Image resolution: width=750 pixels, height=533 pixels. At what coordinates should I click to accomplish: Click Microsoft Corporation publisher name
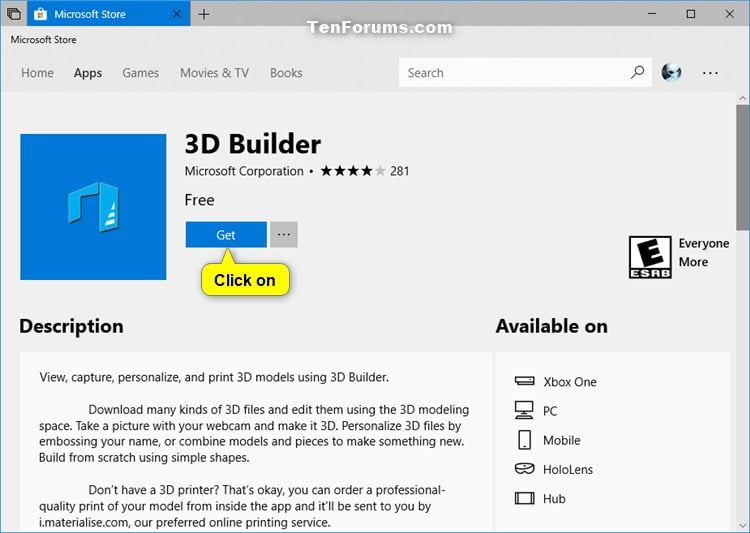(x=244, y=171)
